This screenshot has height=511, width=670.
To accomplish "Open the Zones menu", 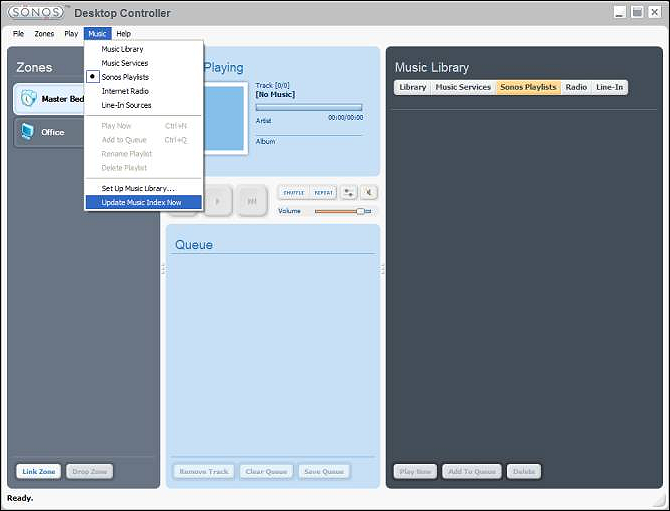I will pos(44,34).
